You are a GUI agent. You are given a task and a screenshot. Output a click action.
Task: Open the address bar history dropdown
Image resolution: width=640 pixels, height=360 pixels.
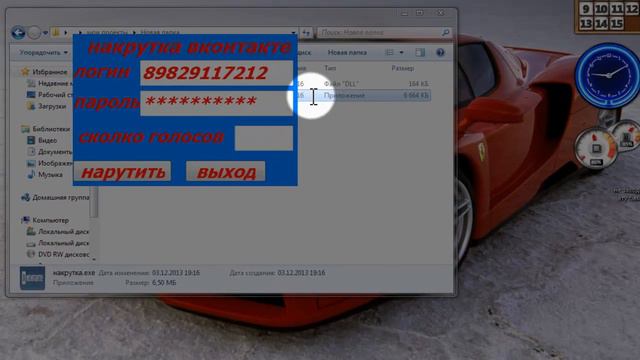tap(293, 32)
